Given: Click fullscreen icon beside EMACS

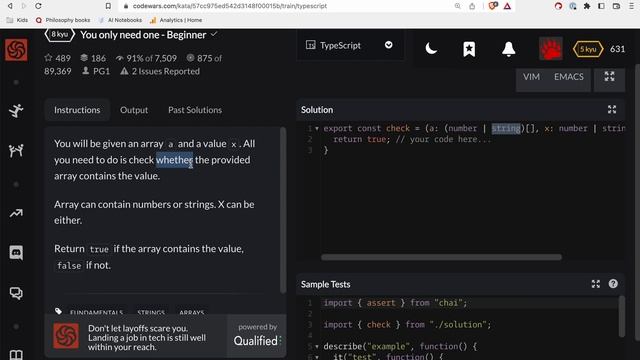Looking at the screenshot, I should 609,76.
